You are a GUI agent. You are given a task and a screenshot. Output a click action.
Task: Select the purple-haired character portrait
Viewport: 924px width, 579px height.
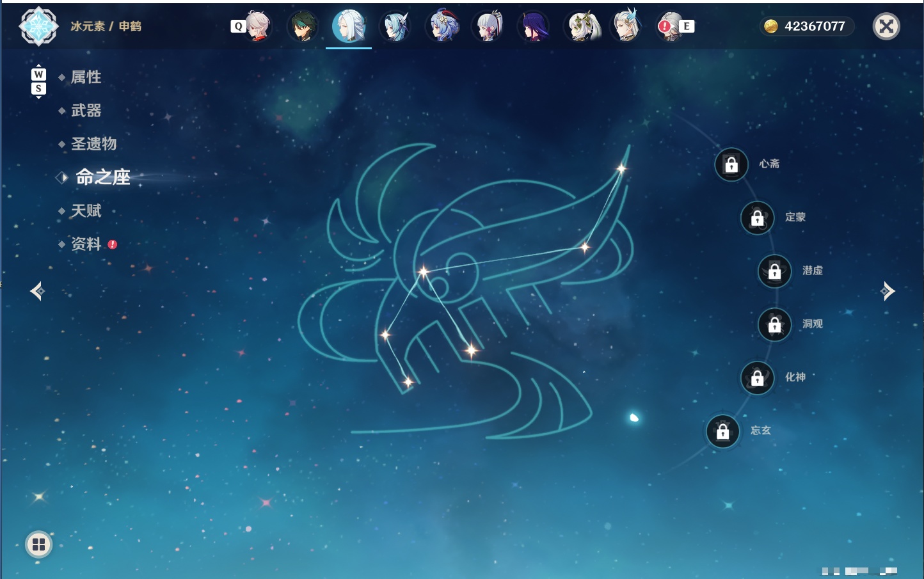point(533,26)
